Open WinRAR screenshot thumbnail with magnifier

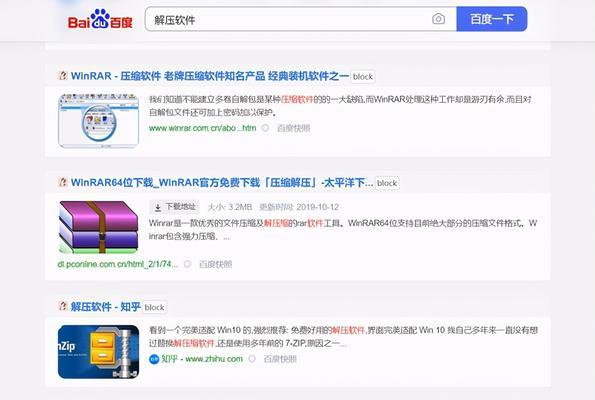(x=98, y=120)
